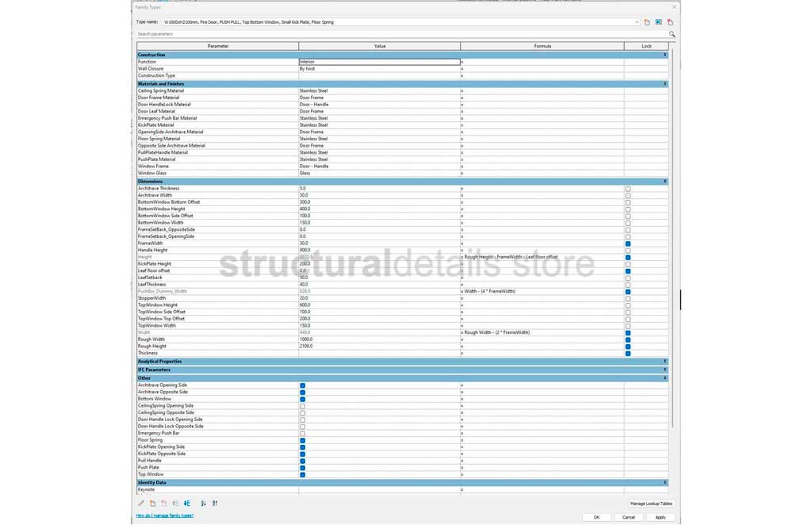Open the Type name dropdown
The width and height of the screenshot is (812, 525).
(636, 22)
